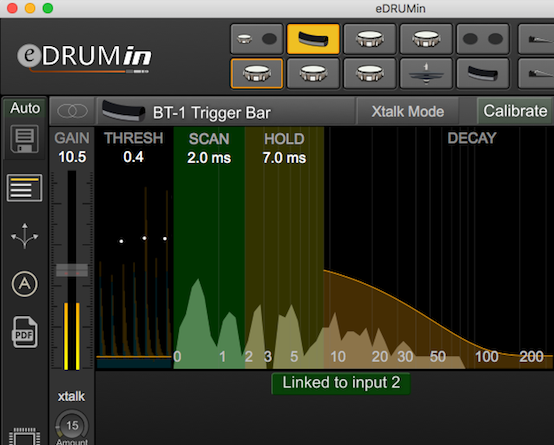Select the orange-outlined drum input in bottom row
Viewport: 554px width, 445px height.
pos(257,74)
